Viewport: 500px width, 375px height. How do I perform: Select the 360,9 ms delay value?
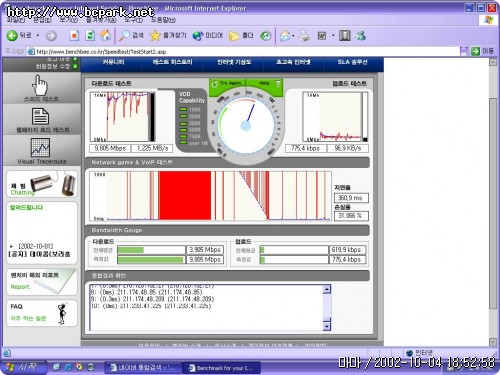coord(351,198)
